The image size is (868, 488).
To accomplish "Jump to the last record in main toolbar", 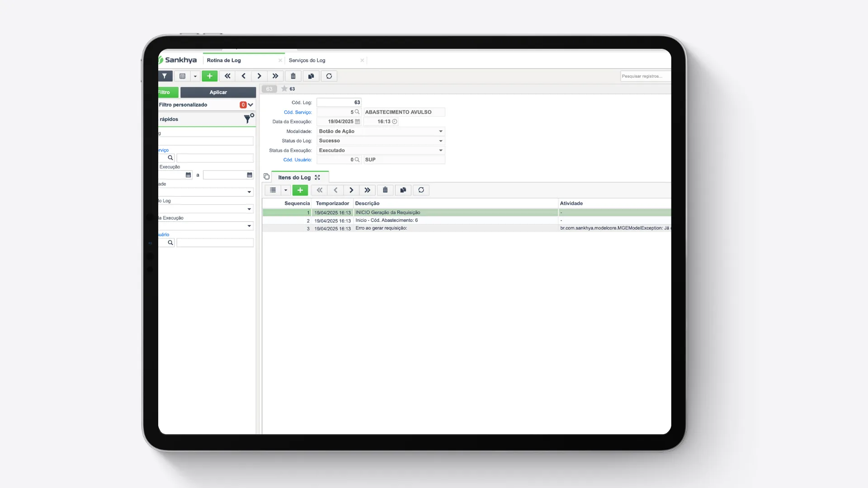I will tap(275, 76).
